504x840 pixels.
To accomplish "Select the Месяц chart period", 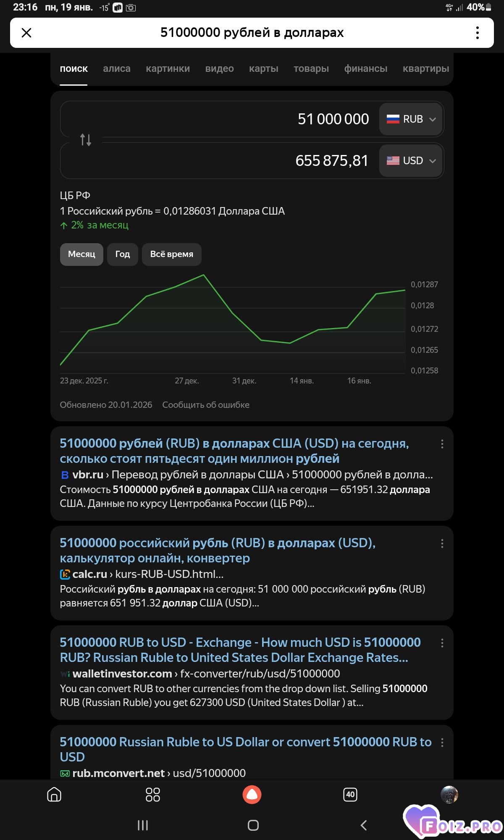I will click(x=81, y=254).
